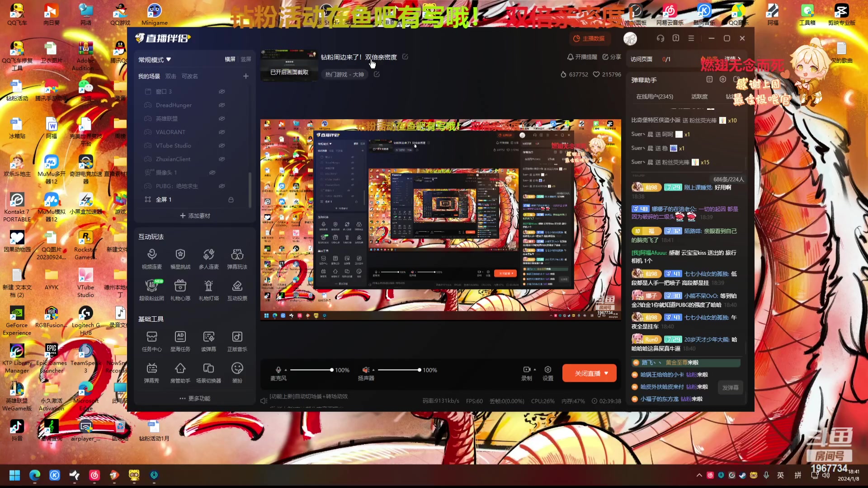Open danmaku assistant settings gear icon
868x488 pixels.
(x=723, y=80)
